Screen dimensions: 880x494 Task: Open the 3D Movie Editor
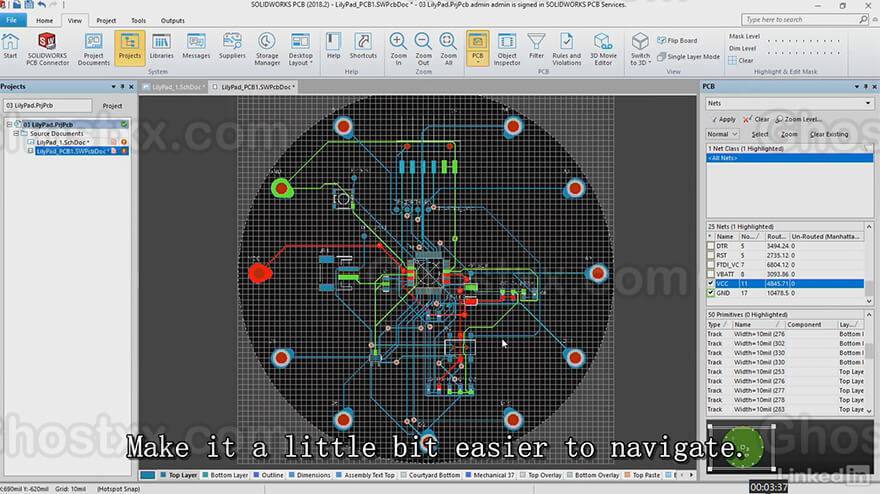[x=603, y=49]
